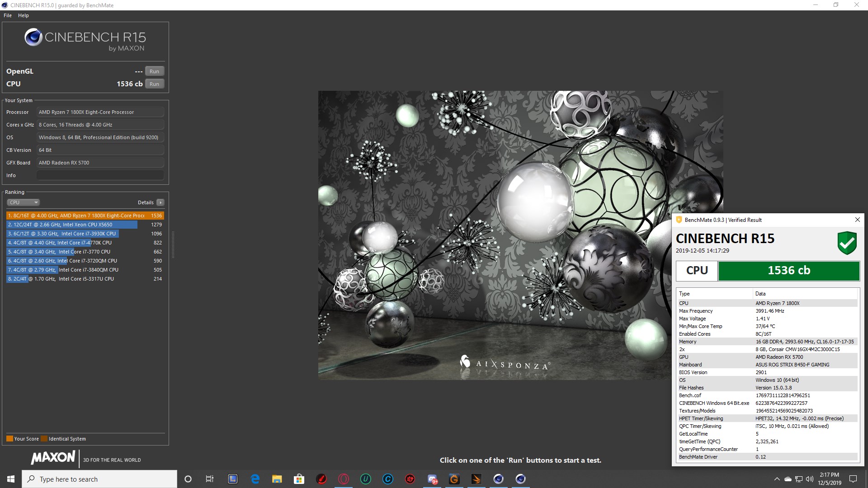868x488 pixels.
Task: Launch Microsoft Edge from taskbar
Action: click(x=255, y=479)
